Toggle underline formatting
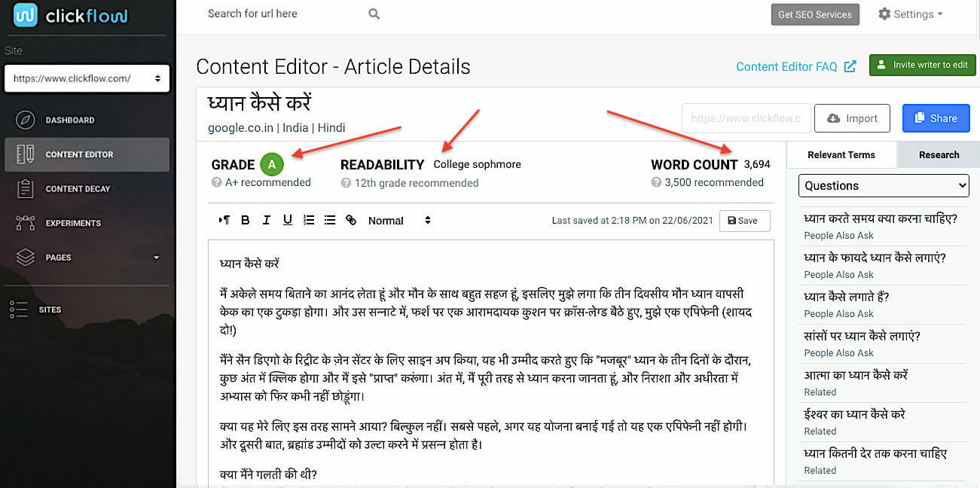The width and height of the screenshot is (980, 488). 287,221
